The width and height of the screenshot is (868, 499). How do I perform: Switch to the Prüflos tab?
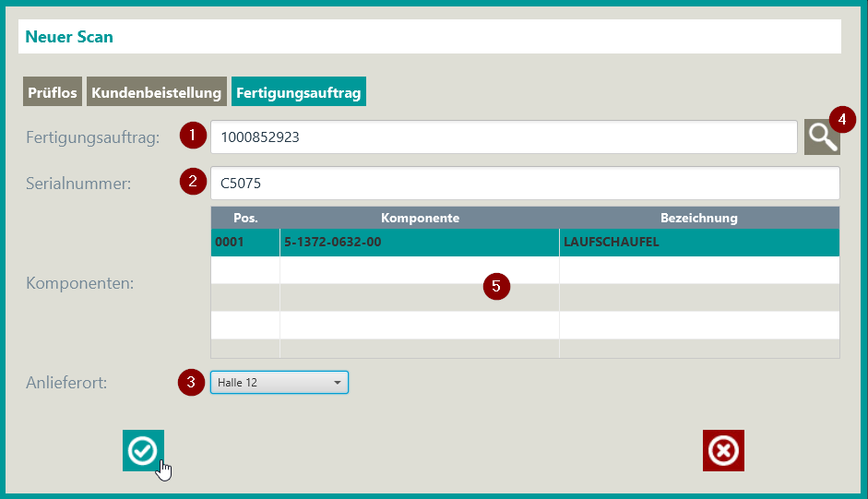[53, 92]
